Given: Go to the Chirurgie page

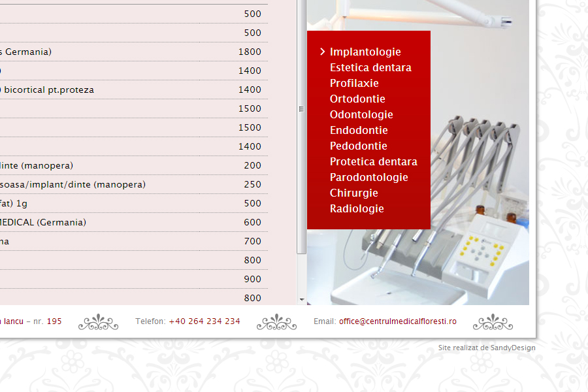Looking at the screenshot, I should pos(353,193).
